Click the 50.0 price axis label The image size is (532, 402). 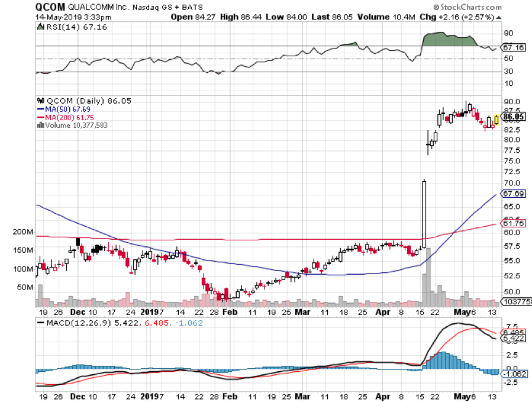pos(512,292)
